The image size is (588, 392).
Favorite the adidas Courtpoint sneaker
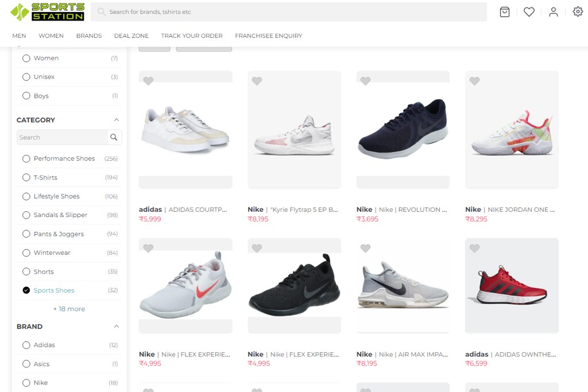(149, 81)
